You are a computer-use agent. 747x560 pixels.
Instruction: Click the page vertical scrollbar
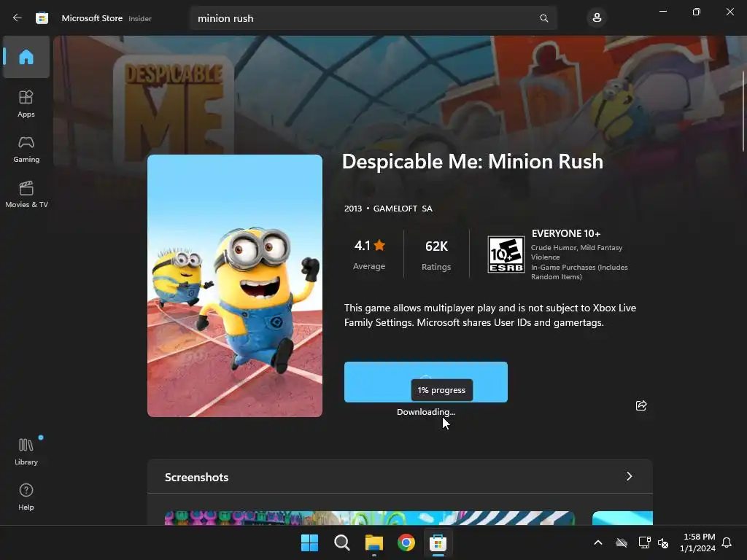(743, 112)
